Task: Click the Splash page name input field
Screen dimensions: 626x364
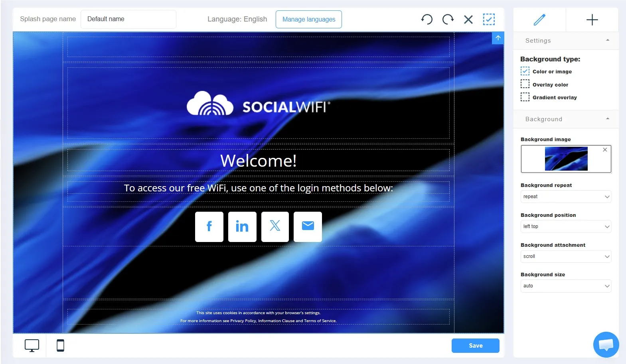Action: tap(128, 19)
